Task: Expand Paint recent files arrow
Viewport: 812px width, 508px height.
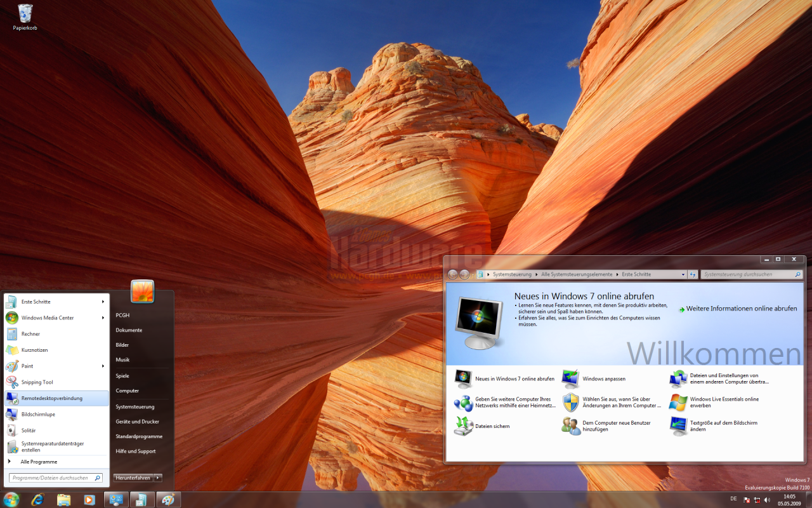Action: pos(103,366)
